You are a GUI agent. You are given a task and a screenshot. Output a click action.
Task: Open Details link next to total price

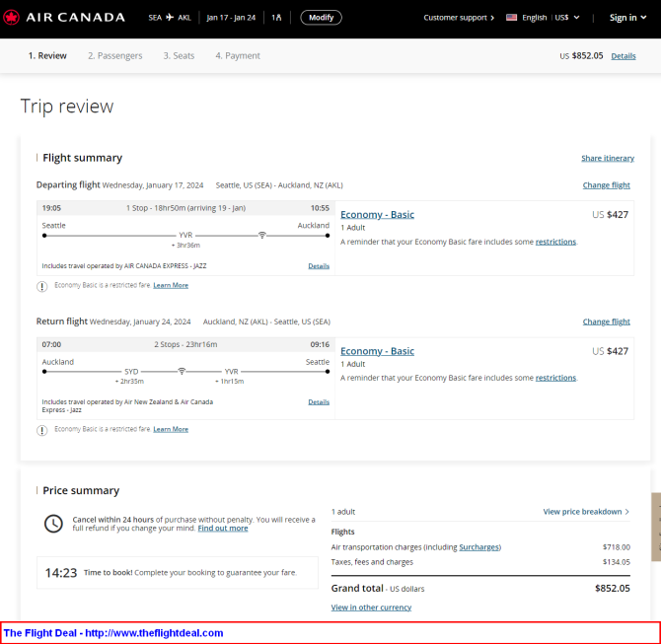point(624,56)
